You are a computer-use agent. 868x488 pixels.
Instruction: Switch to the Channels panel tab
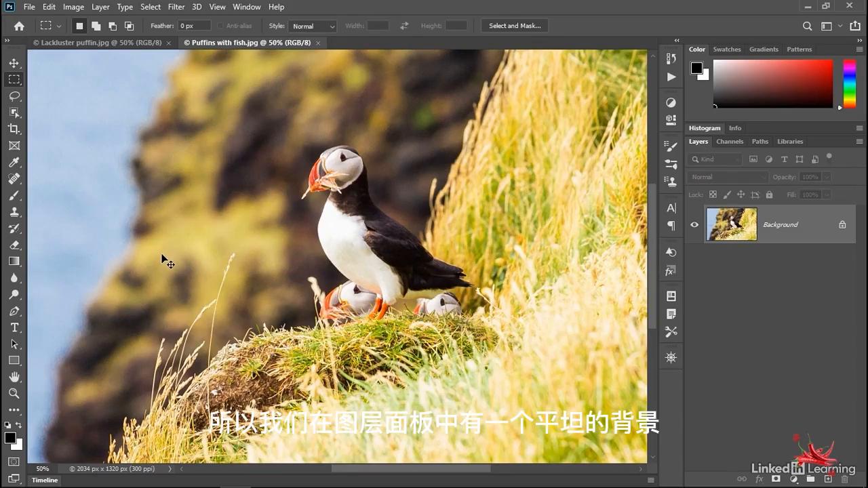(x=730, y=142)
